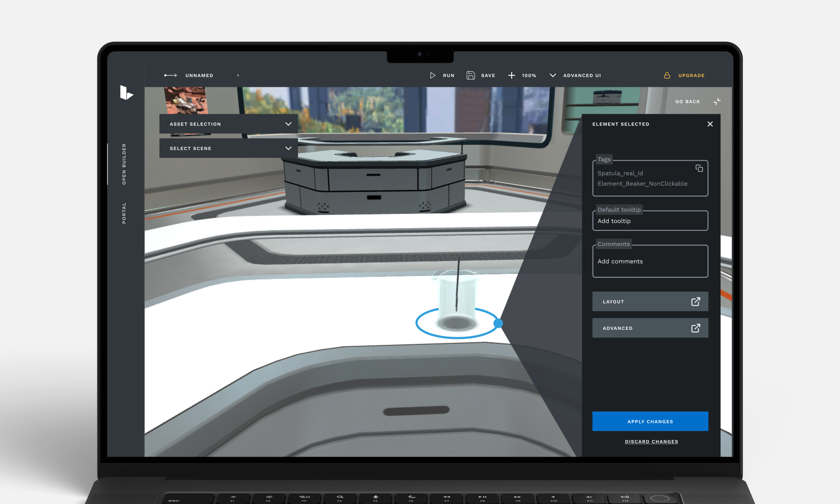
Task: Click the UNNAMED project title
Action: (x=199, y=75)
